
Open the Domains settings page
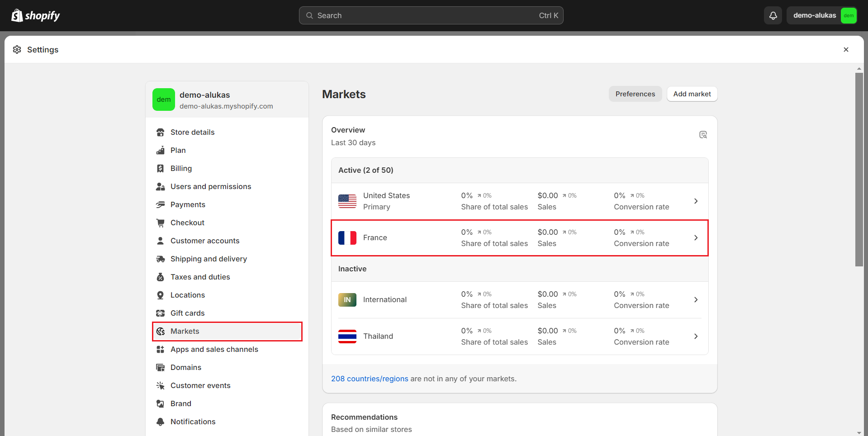tap(185, 367)
